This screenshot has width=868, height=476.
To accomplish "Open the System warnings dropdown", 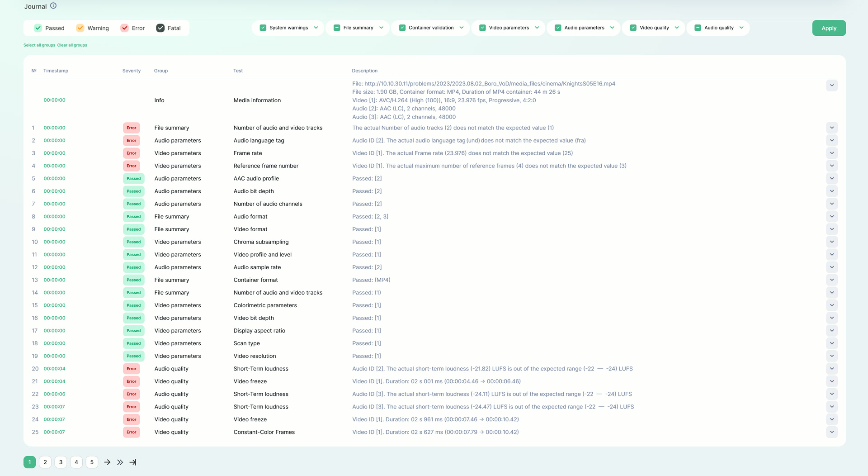I will point(316,28).
